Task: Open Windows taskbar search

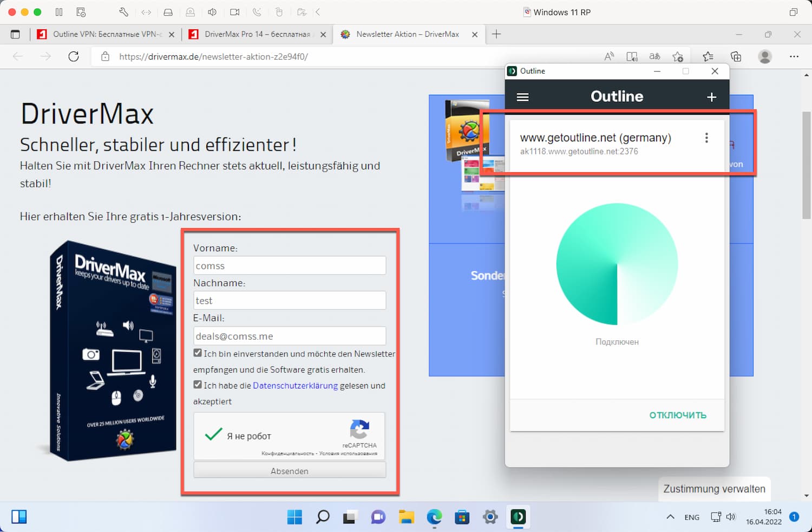Action: click(x=323, y=517)
